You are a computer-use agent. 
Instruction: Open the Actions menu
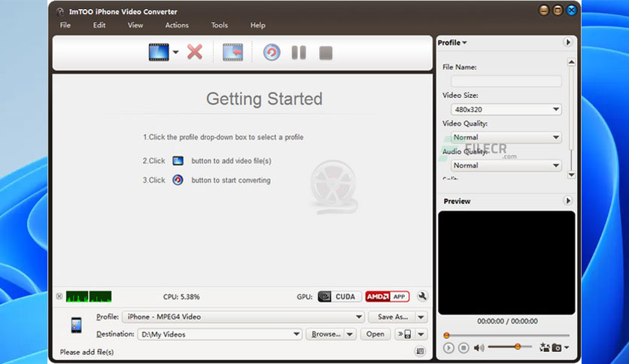tap(177, 25)
